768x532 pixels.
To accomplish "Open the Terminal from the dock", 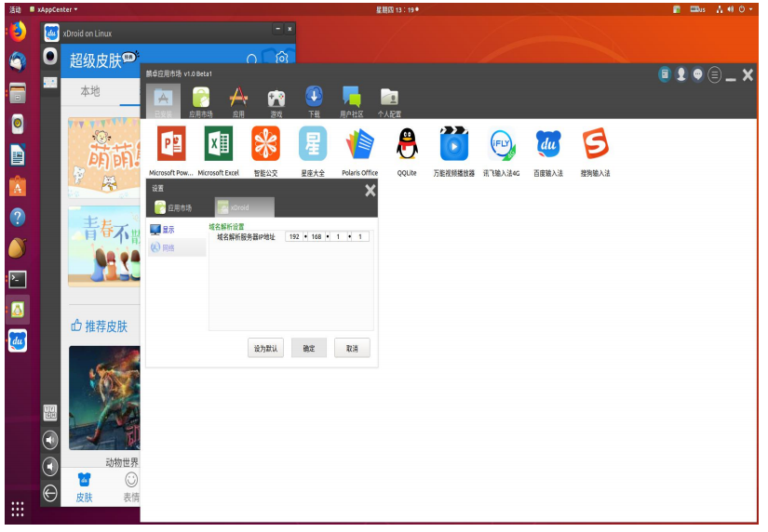I will (x=18, y=279).
